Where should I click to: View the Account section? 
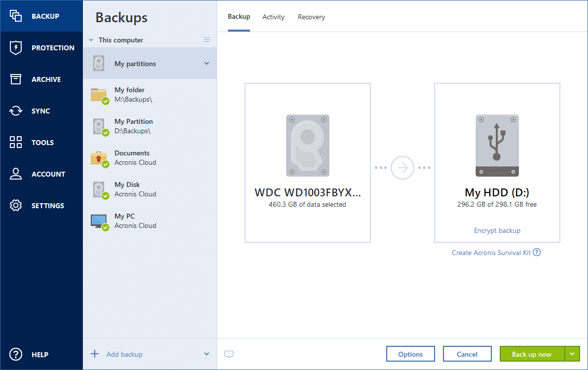tap(41, 174)
